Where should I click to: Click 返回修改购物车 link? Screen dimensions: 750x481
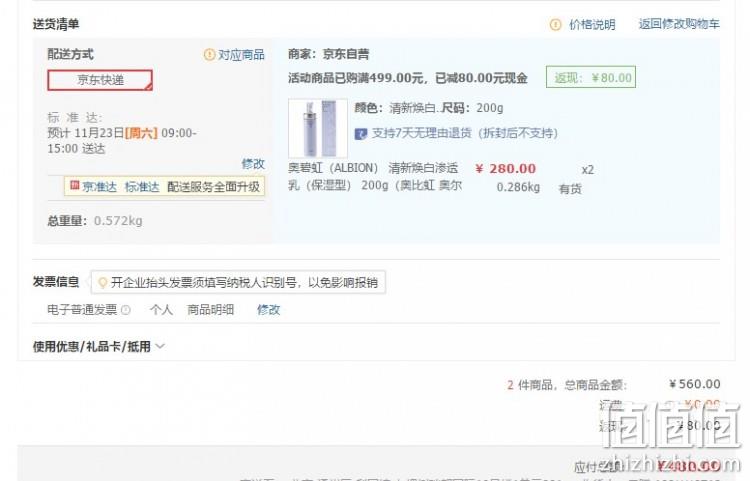tap(679, 24)
